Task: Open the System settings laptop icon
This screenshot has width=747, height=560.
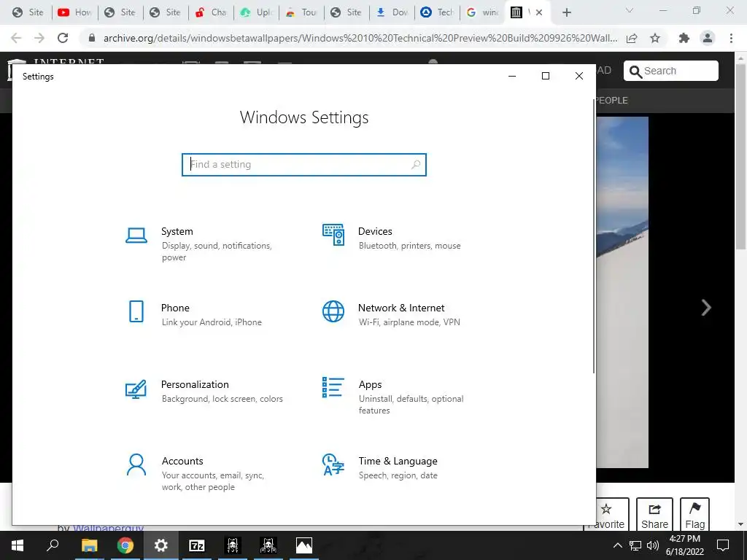Action: tap(136, 236)
